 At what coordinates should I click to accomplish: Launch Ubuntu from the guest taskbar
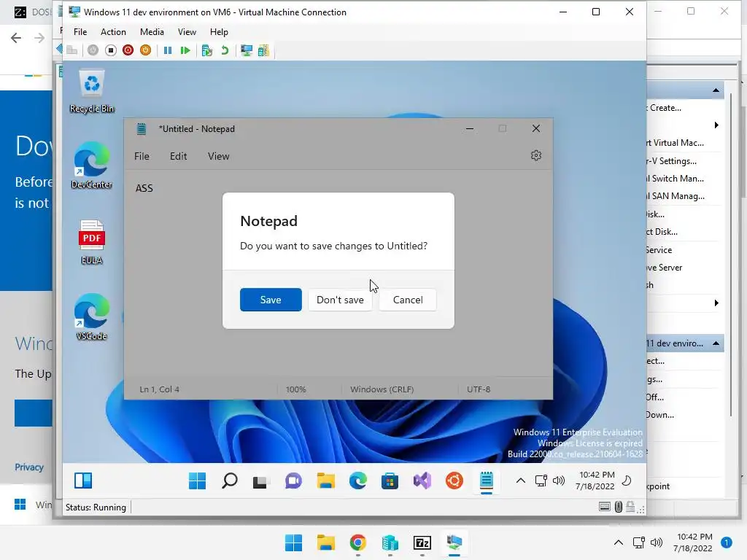pyautogui.click(x=454, y=481)
